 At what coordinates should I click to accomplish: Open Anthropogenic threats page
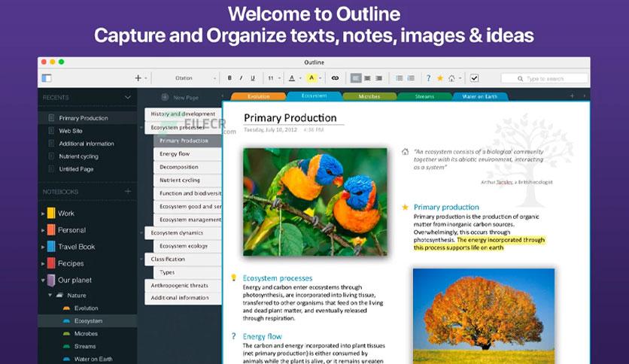(183, 286)
